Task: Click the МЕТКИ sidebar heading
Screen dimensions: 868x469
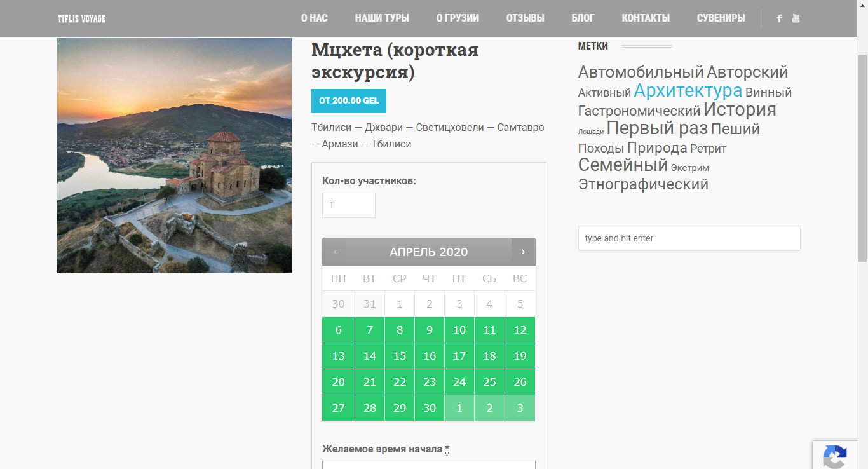Action: click(593, 46)
